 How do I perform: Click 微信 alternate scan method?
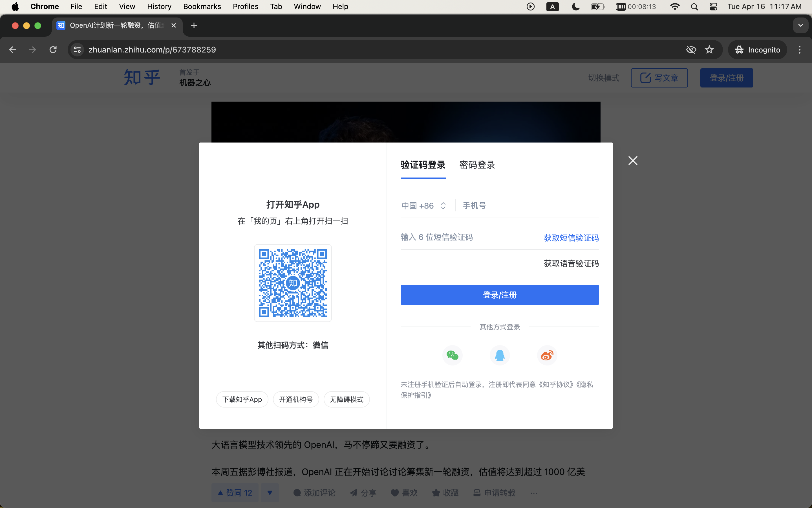click(x=321, y=345)
